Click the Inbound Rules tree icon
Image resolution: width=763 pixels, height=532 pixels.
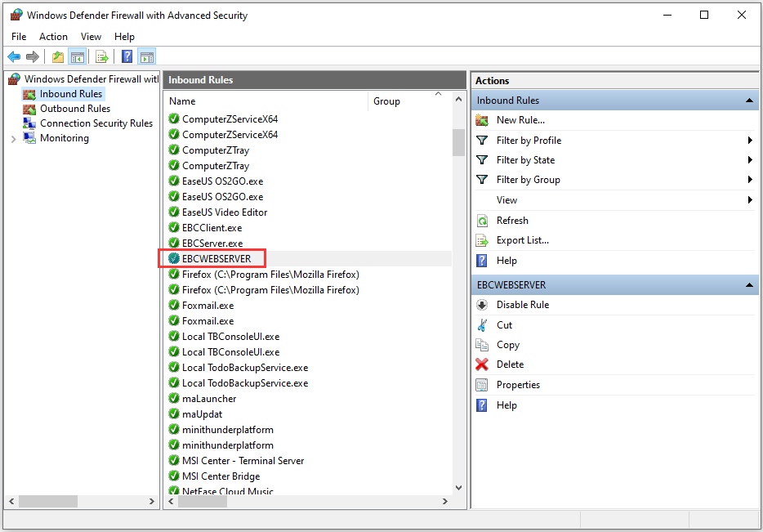click(x=29, y=94)
